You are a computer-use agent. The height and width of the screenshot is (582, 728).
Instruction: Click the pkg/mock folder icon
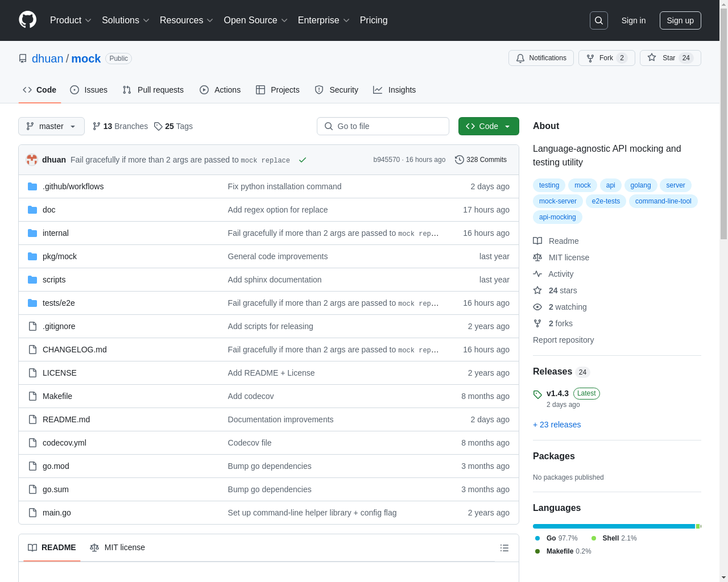pos(32,256)
